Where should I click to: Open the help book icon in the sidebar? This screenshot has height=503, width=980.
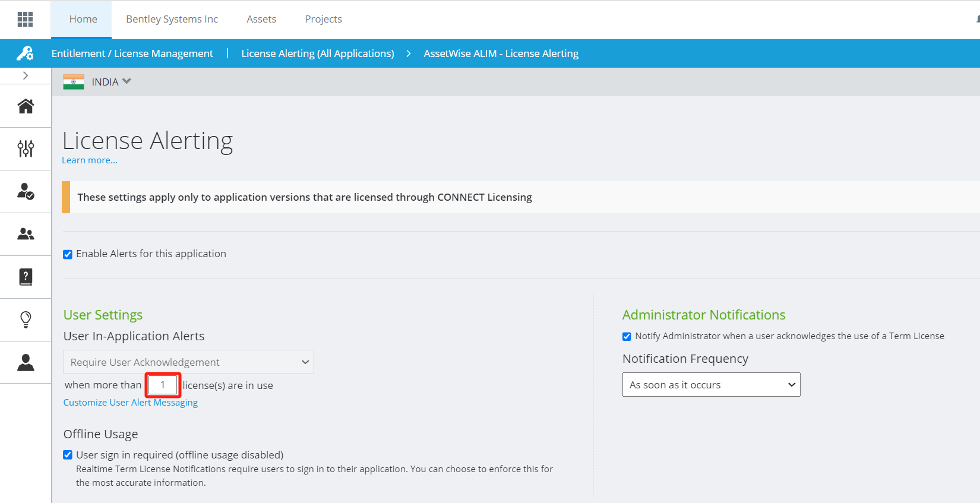click(x=26, y=277)
